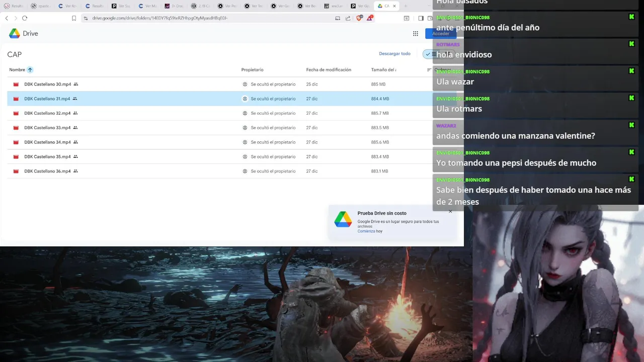Select file DBK Castellano 30.mp4
The height and width of the screenshot is (362, 644).
coord(48,84)
